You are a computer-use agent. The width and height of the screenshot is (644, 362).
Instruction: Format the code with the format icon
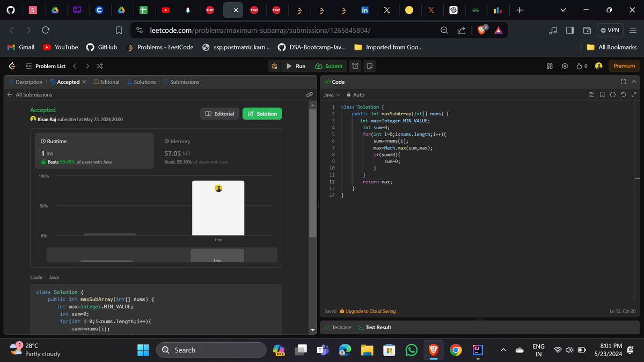click(592, 94)
